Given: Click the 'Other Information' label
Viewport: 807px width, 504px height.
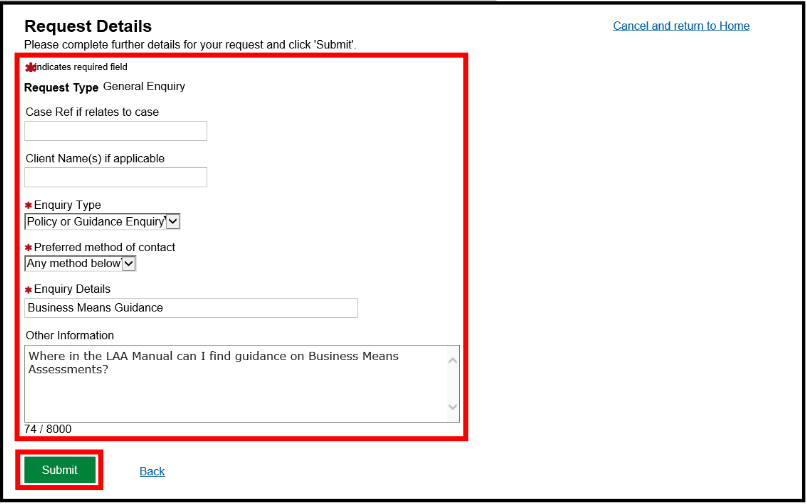Looking at the screenshot, I should pyautogui.click(x=70, y=335).
